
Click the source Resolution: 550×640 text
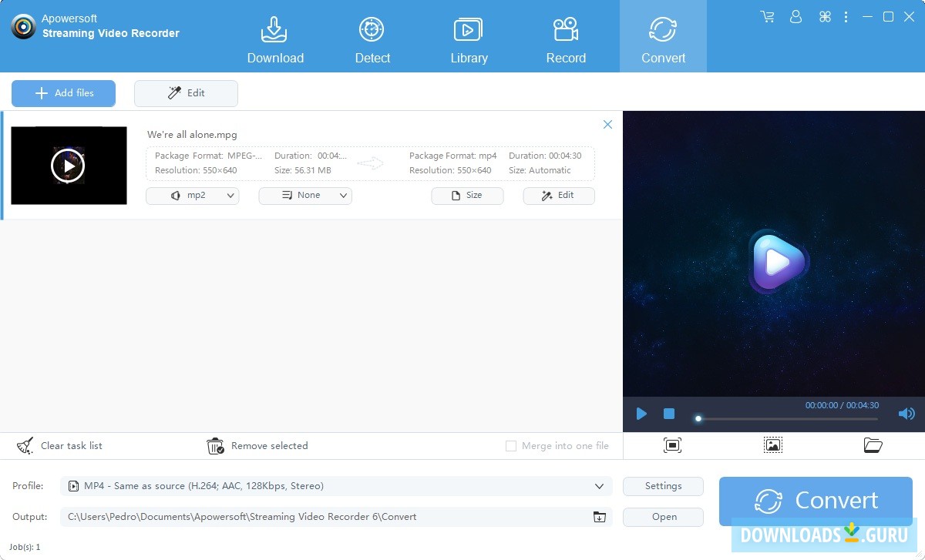(196, 170)
